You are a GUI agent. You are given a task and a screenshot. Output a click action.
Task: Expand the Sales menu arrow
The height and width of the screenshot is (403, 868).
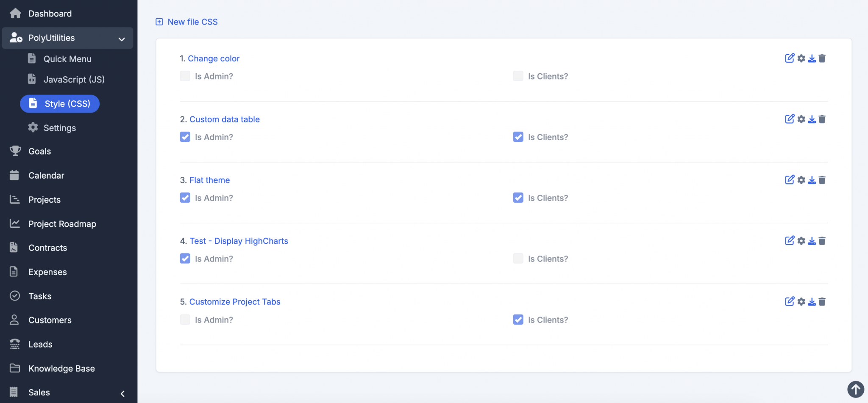pos(122,393)
